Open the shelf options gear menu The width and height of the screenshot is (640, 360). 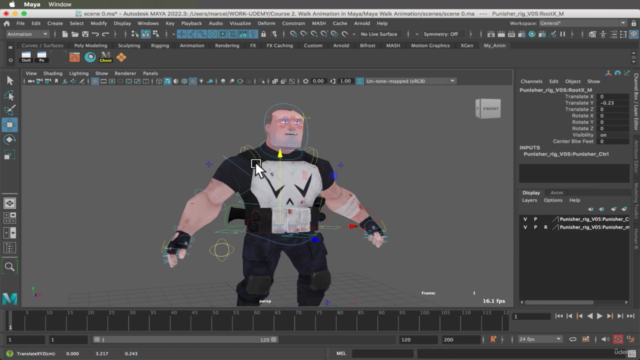(10, 60)
